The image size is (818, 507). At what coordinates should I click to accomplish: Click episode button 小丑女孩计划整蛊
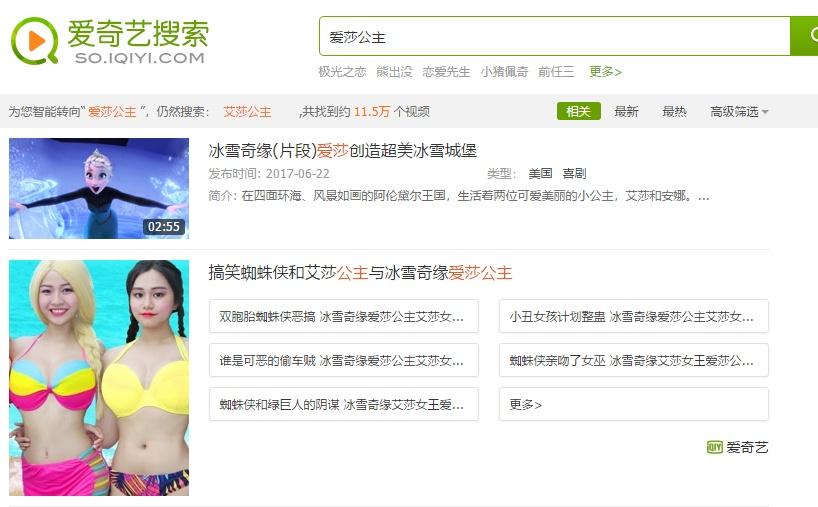click(x=634, y=316)
